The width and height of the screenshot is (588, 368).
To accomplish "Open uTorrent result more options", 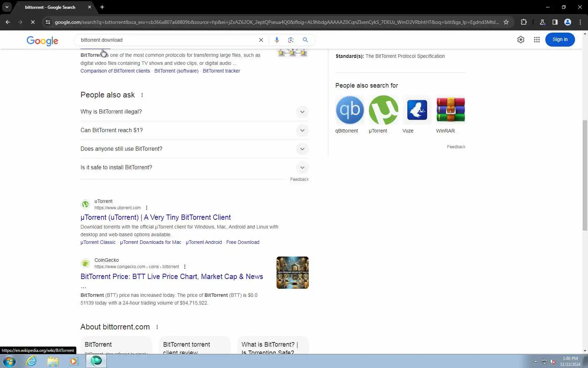I will click(x=147, y=208).
